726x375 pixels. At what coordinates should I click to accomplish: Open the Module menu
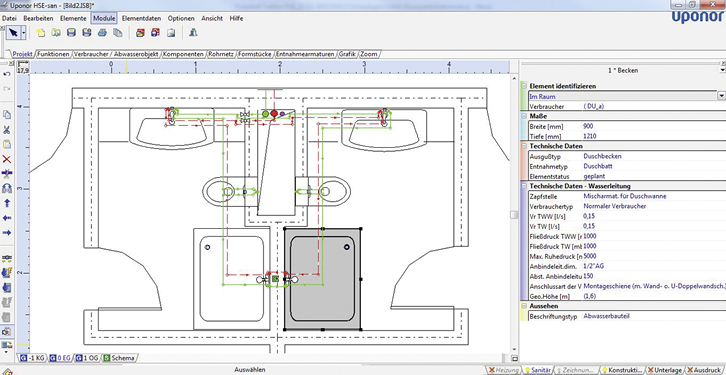[x=104, y=19]
